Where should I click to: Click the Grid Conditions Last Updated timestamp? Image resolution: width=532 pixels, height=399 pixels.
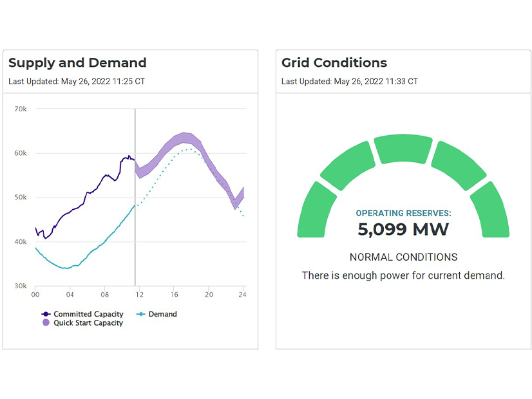click(x=350, y=82)
